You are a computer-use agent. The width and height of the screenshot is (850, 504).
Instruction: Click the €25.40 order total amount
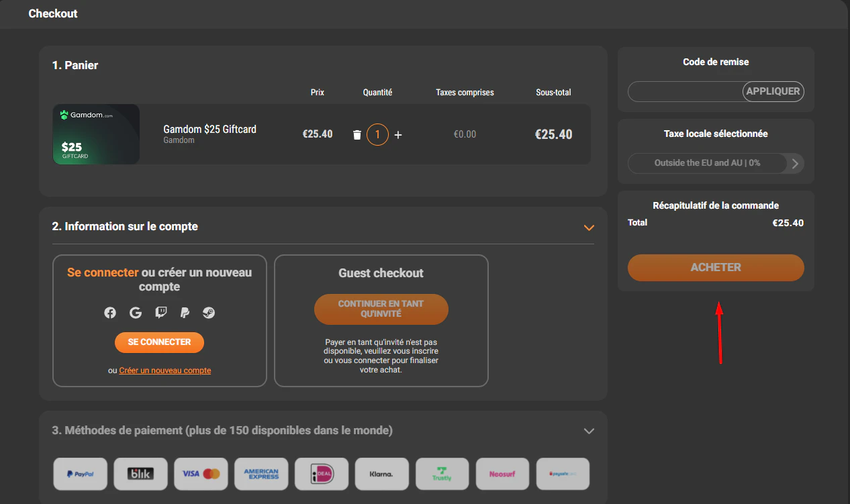788,223
